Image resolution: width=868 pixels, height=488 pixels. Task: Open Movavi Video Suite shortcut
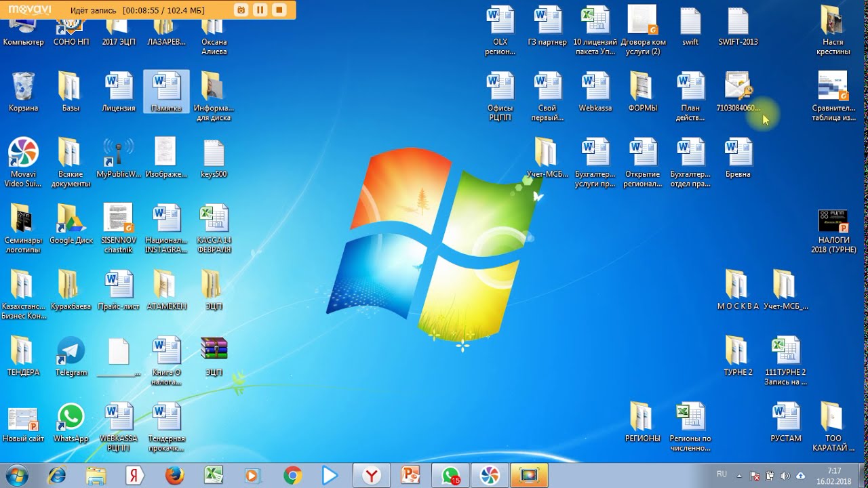tap(23, 163)
